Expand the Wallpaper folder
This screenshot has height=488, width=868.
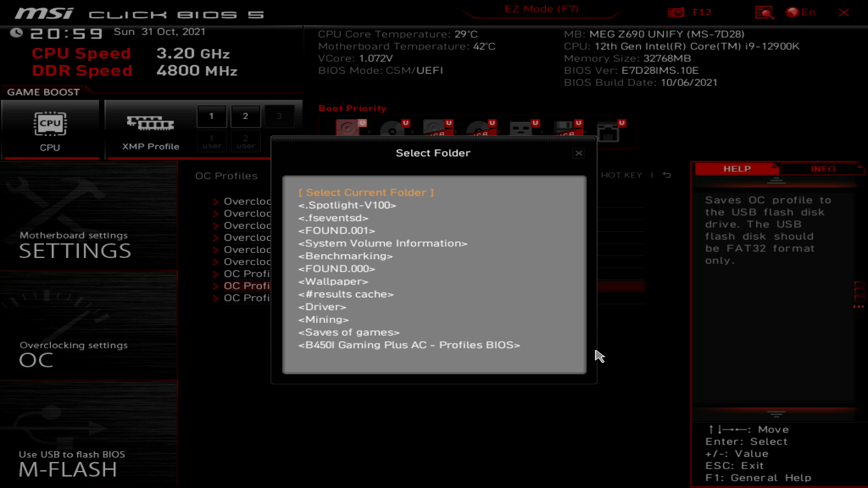(x=333, y=281)
